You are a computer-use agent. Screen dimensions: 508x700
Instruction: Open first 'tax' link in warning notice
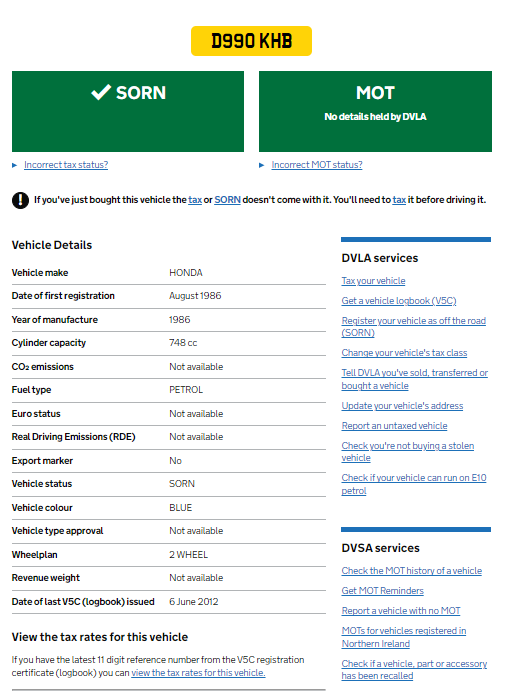pos(195,200)
